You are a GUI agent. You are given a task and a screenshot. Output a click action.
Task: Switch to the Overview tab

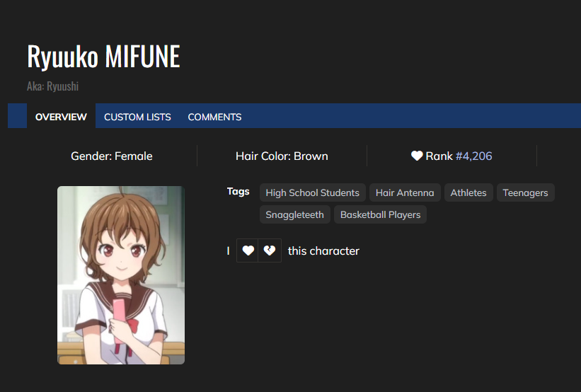pos(61,117)
